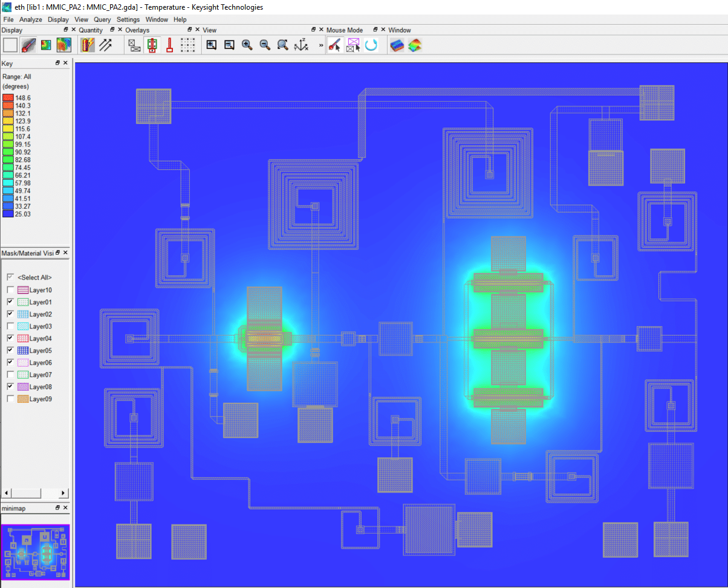Screen dimensions: 728x588
Task: Click the rotate view mouse mode icon
Action: tap(371, 45)
